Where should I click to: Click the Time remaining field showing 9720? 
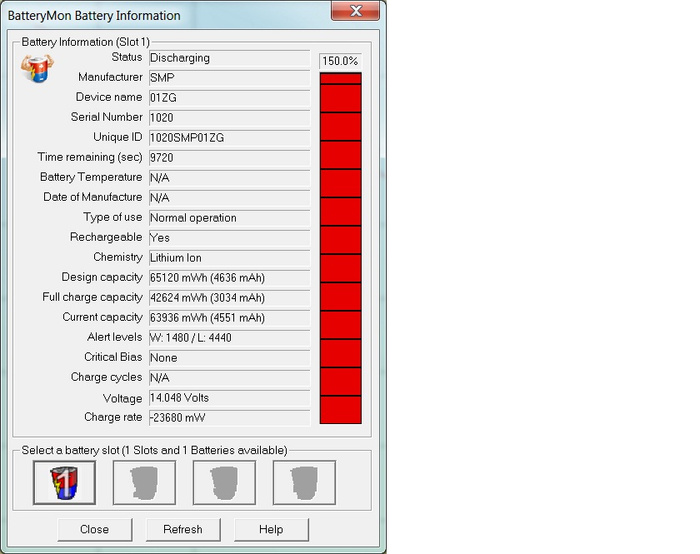coord(228,158)
